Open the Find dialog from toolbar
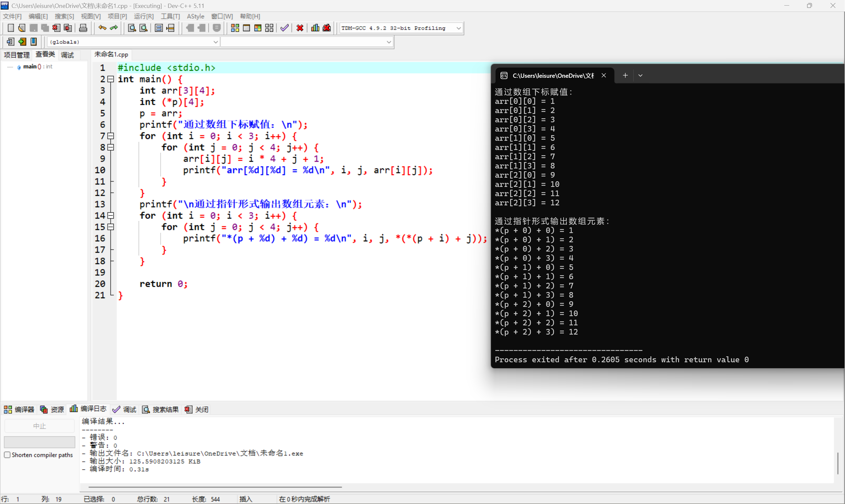This screenshot has width=845, height=504. click(x=132, y=28)
